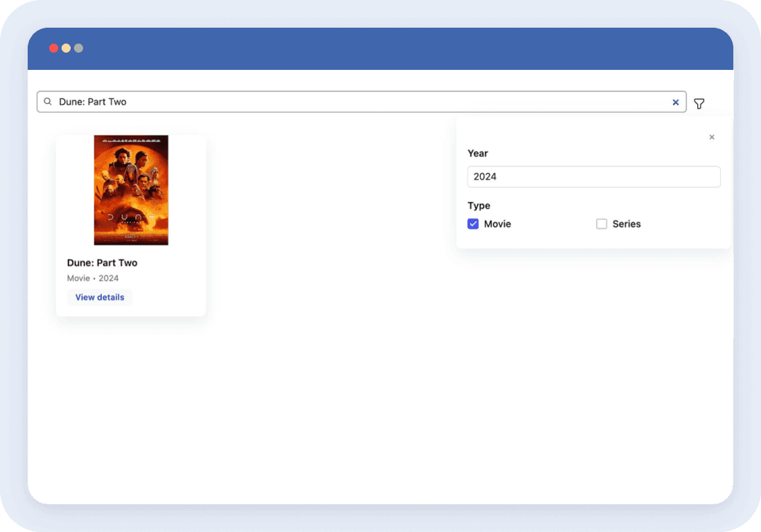Clear the search field with the X icon
This screenshot has width=761, height=532.
coord(676,102)
